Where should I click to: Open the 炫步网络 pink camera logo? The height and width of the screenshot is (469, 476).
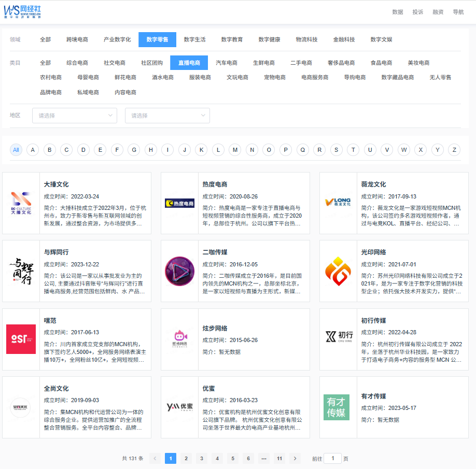click(x=180, y=339)
